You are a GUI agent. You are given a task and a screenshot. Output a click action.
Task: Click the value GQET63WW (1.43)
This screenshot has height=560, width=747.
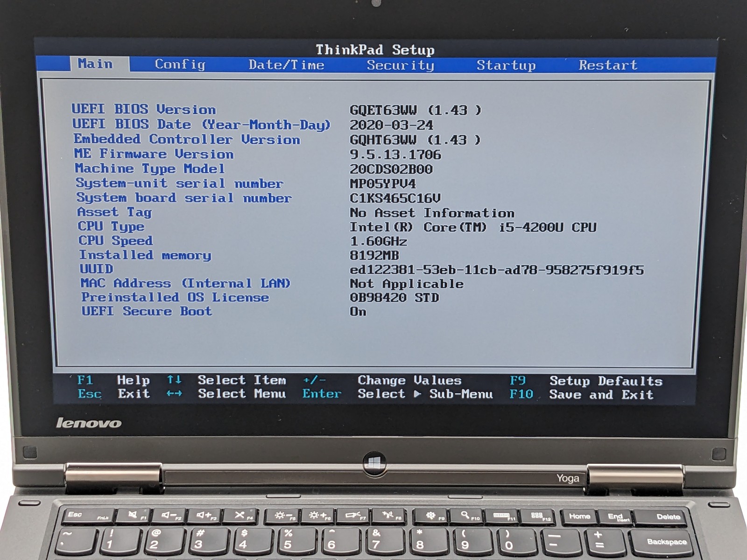(415, 110)
